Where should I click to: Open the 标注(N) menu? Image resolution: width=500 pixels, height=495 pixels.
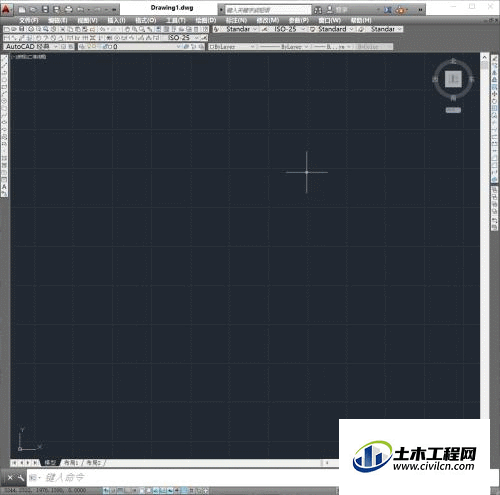[x=236, y=20]
